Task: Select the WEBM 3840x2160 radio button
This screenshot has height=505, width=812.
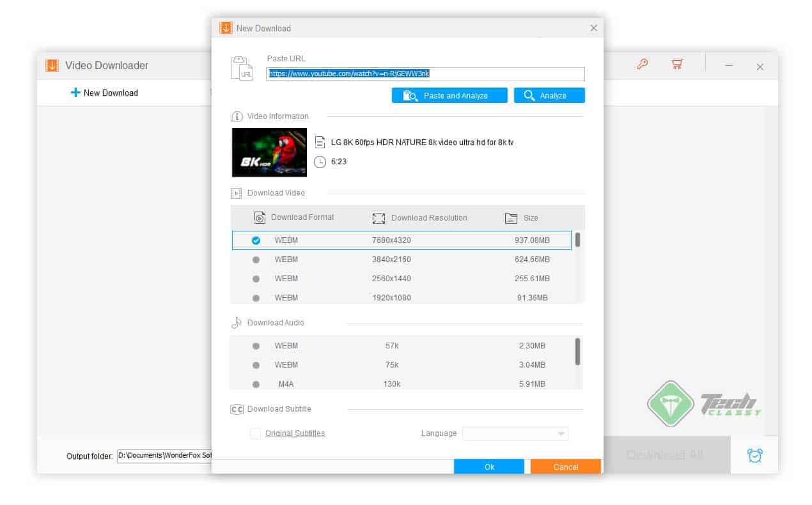Action: coord(256,260)
